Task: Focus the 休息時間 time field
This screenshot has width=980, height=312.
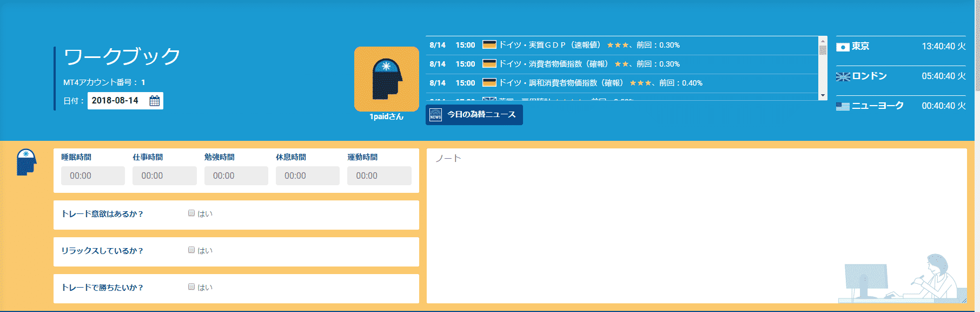Action: (308, 175)
